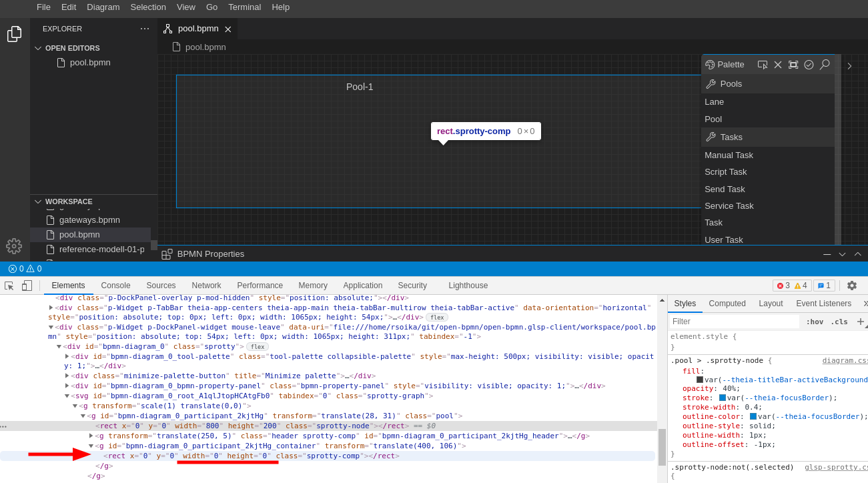Image resolution: width=868 pixels, height=483 pixels.
Task: Add new style rule plus button
Action: pos(861,322)
